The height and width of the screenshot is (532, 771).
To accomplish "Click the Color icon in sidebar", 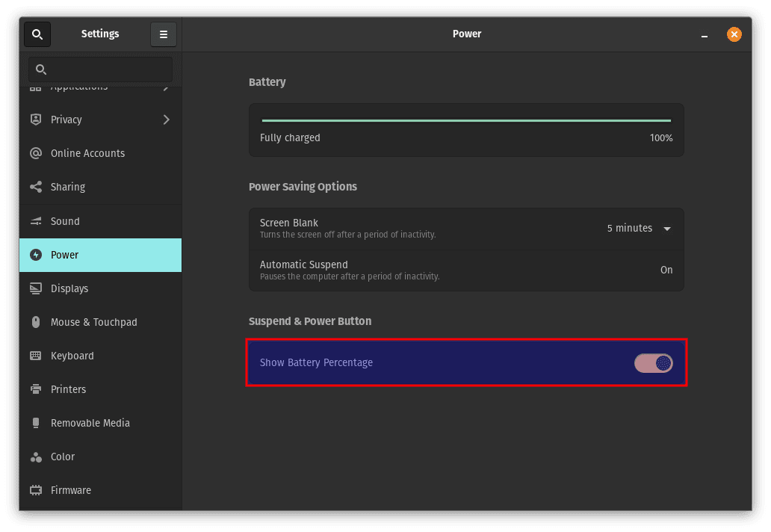I will pos(36,457).
